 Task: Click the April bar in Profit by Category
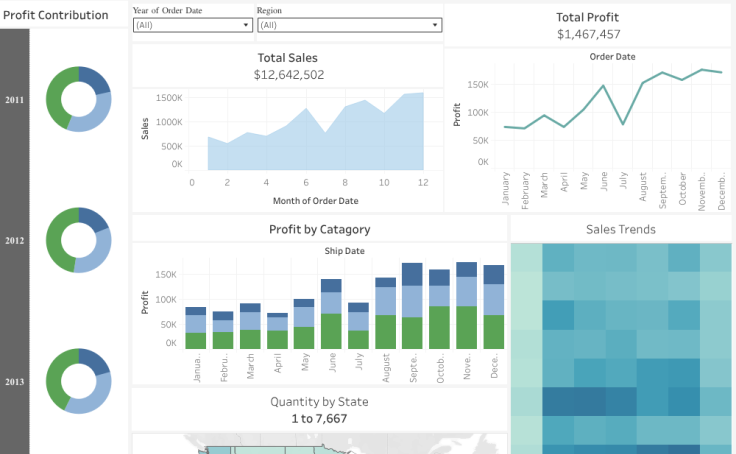coord(277,331)
